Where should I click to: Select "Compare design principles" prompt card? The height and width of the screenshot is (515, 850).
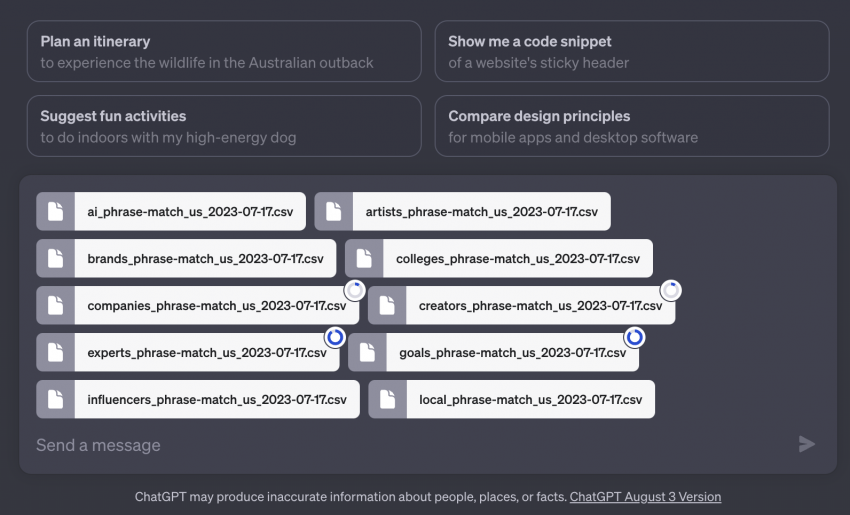tap(631, 126)
